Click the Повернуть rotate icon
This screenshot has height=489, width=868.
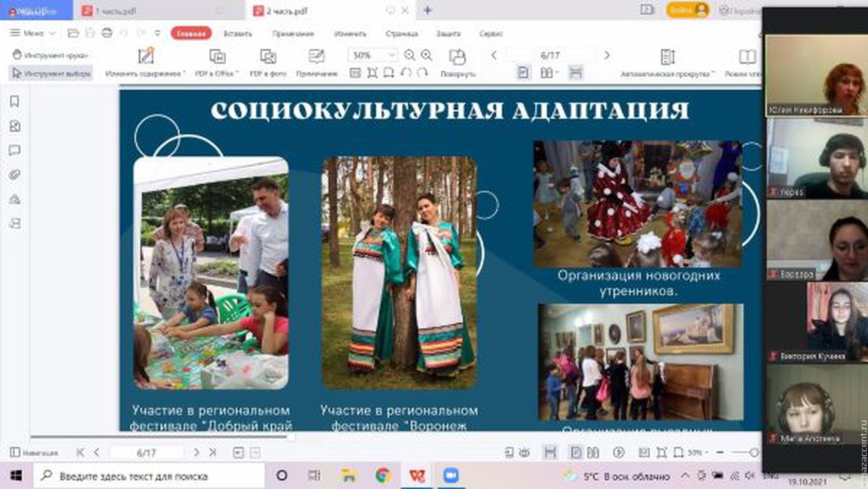click(x=458, y=56)
